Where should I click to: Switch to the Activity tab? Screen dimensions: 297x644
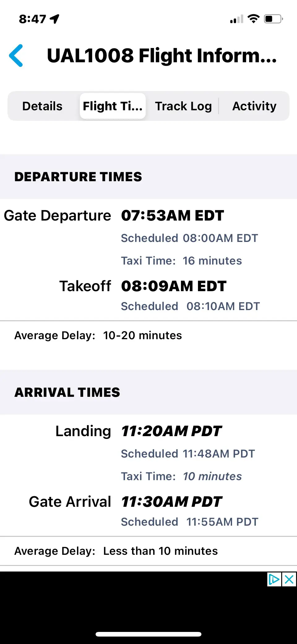click(x=254, y=106)
